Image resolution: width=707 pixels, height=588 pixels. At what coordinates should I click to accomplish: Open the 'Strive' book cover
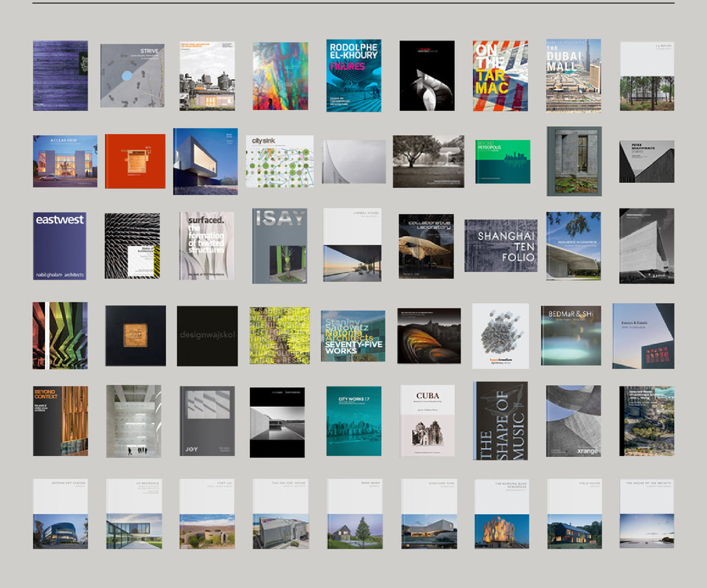(x=132, y=75)
